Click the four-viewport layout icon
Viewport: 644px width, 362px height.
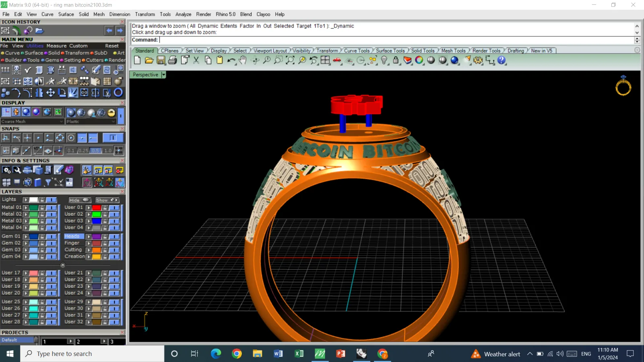325,60
